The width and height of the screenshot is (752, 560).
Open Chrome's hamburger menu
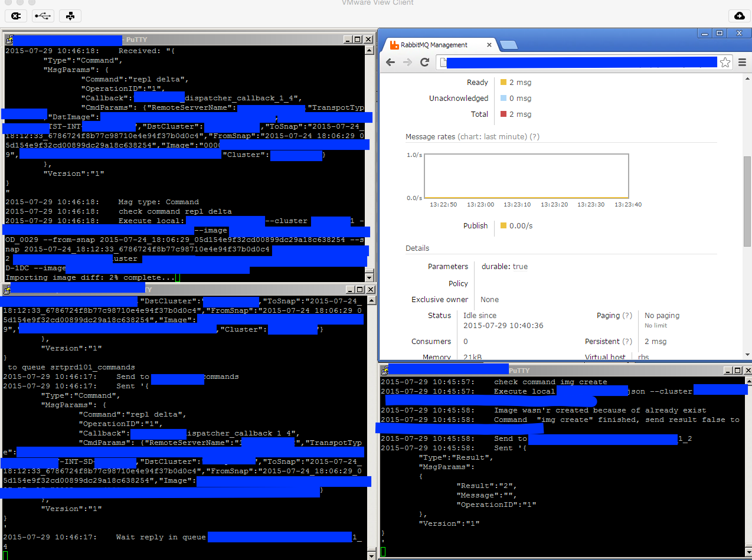pos(742,62)
